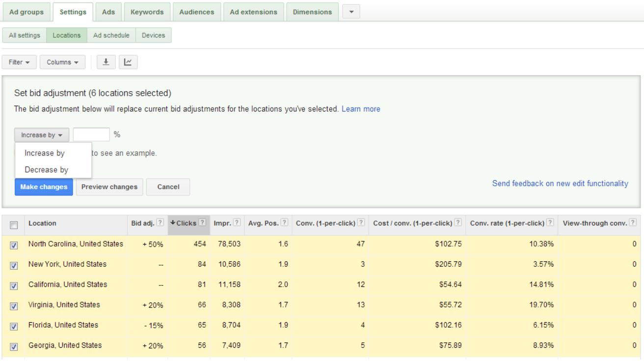This screenshot has width=644, height=361.
Task: Open the Devices sub-tab
Action: (153, 35)
